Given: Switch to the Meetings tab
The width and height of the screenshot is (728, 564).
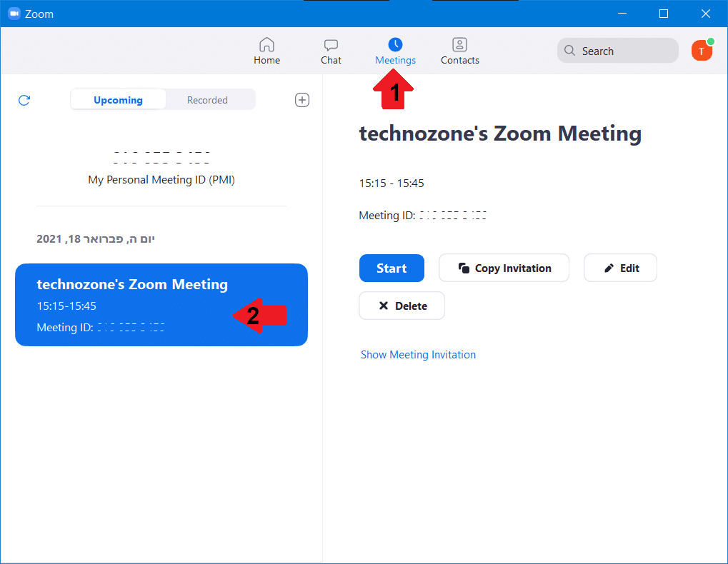Looking at the screenshot, I should [x=395, y=51].
